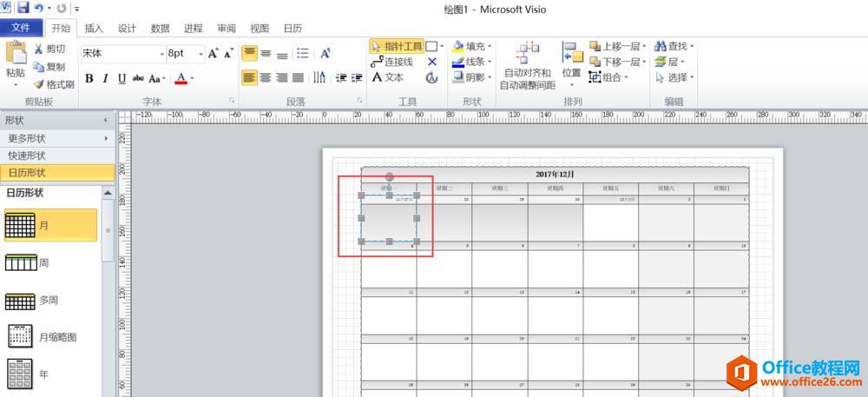Click the bullet list icon
The width and height of the screenshot is (868, 397).
302,53
